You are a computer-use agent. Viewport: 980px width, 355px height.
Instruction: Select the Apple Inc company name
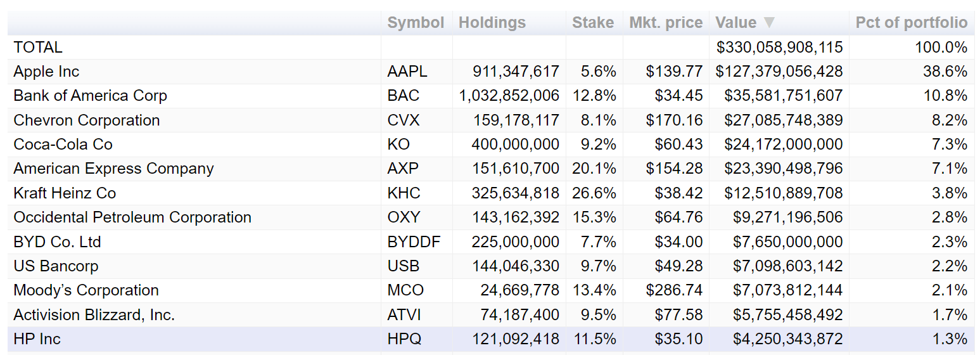point(46,72)
